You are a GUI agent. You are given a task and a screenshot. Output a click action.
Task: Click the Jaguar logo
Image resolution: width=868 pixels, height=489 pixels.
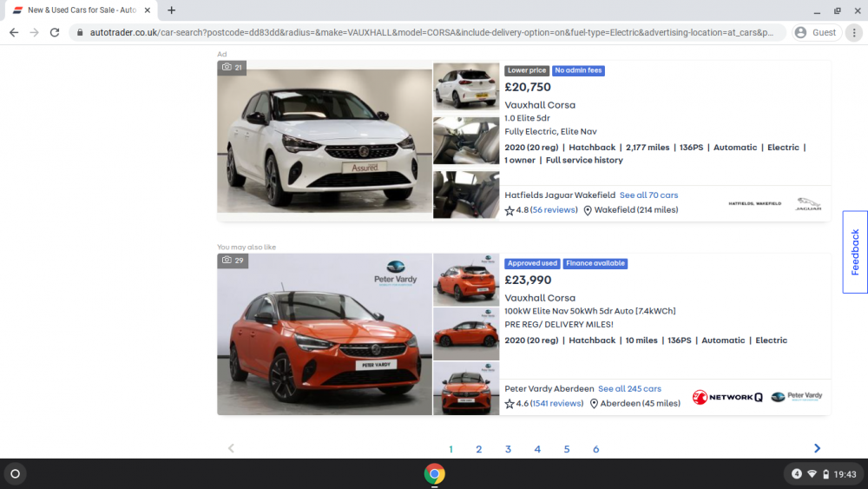(x=808, y=204)
